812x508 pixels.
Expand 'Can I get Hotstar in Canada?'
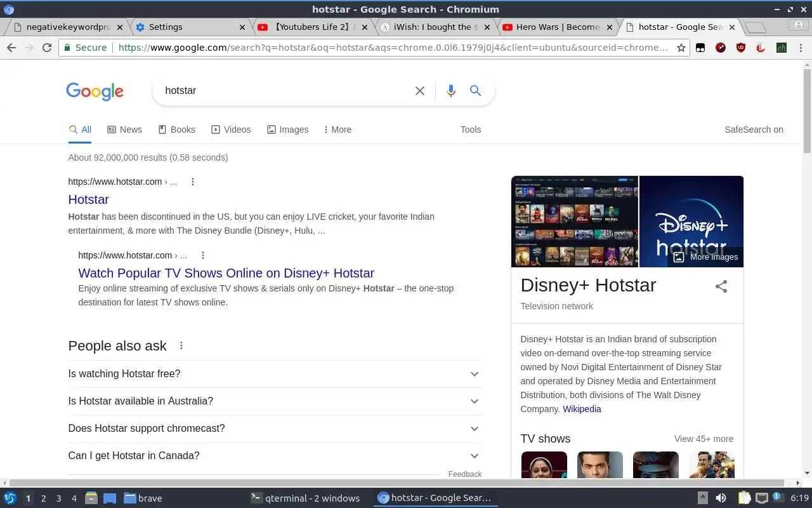275,456
